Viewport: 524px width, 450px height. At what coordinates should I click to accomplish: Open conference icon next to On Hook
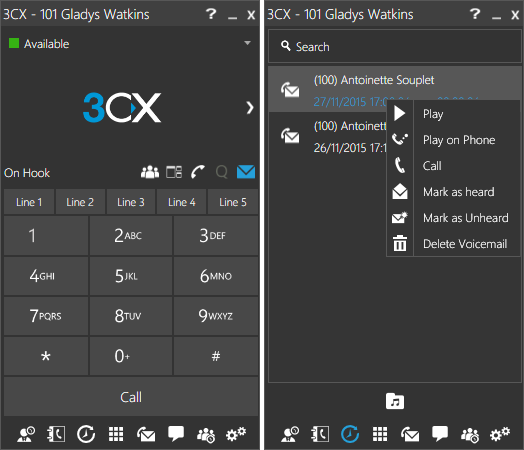[150, 172]
